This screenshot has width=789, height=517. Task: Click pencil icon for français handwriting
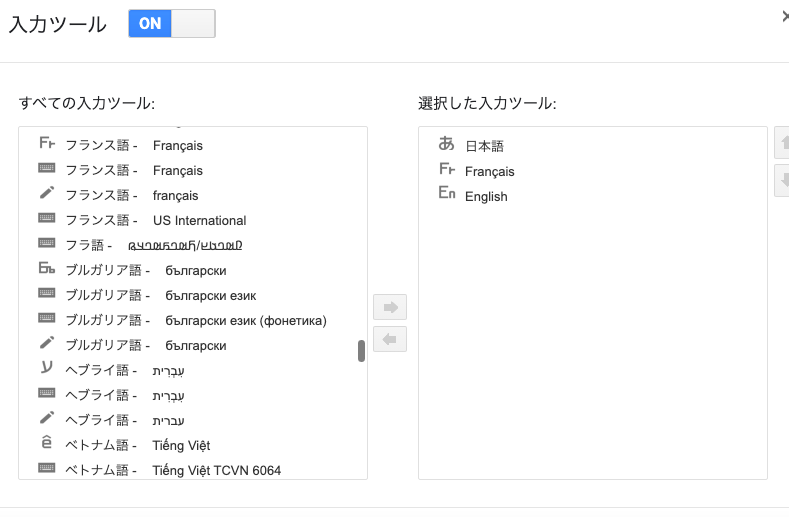coord(47,193)
